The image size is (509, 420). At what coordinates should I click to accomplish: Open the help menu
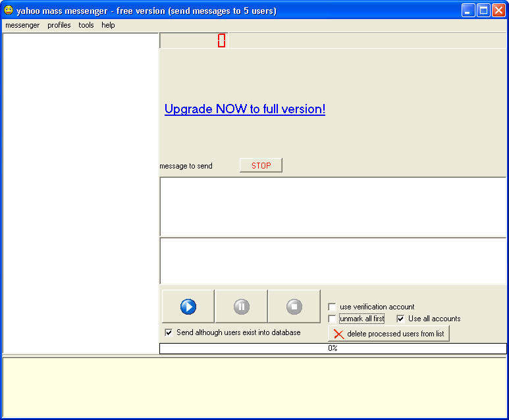point(108,25)
